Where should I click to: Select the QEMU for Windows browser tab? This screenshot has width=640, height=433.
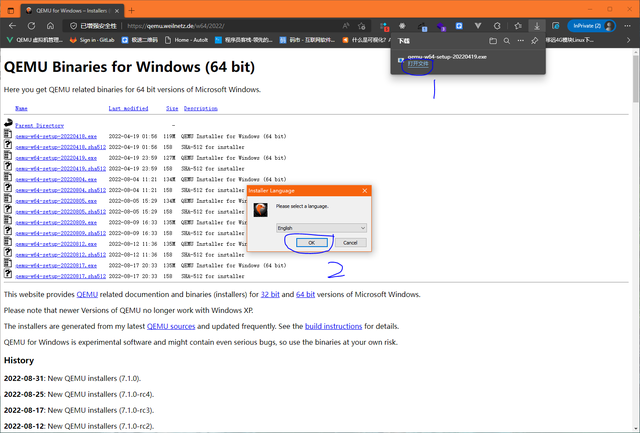pyautogui.click(x=72, y=11)
